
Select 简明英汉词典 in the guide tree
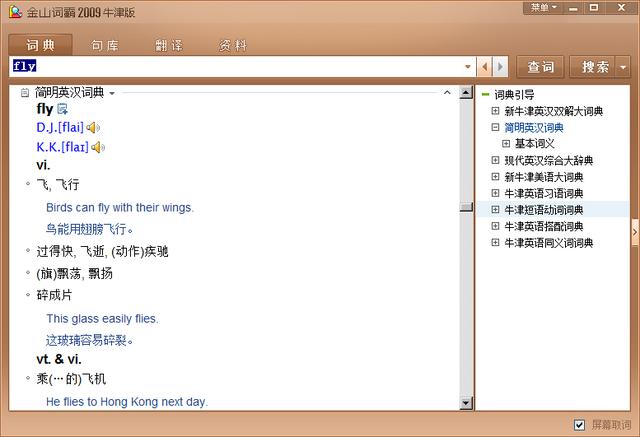click(534, 128)
